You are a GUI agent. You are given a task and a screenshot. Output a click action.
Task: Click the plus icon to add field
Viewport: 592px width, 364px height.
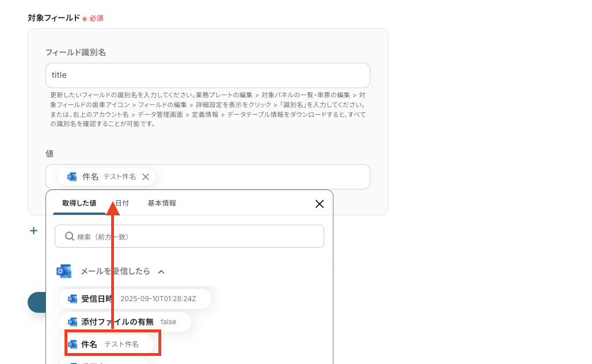pyautogui.click(x=33, y=231)
